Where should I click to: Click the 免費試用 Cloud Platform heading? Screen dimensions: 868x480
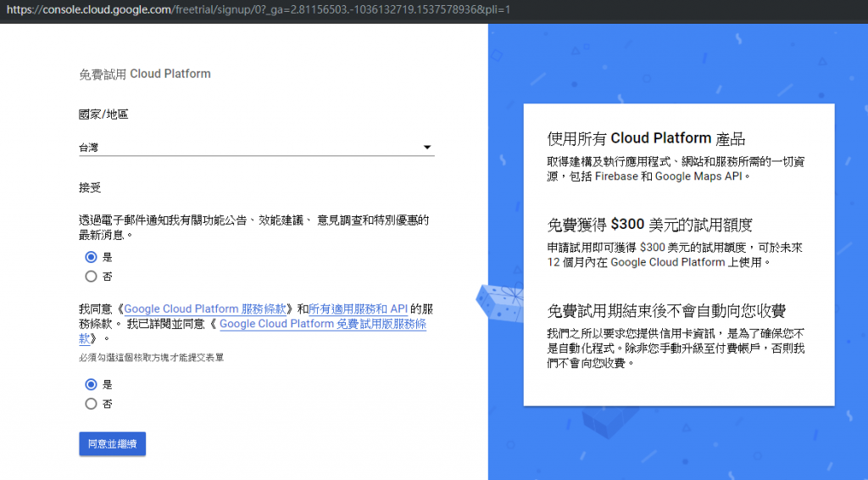pyautogui.click(x=145, y=74)
